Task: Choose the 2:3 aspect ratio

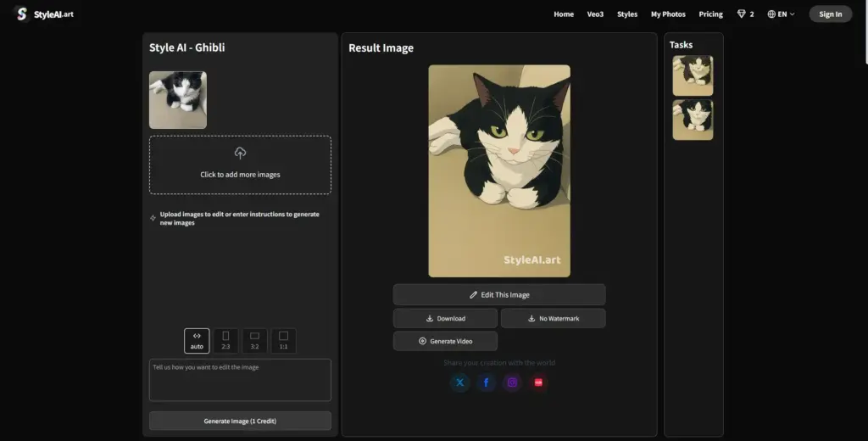Action: (225, 341)
